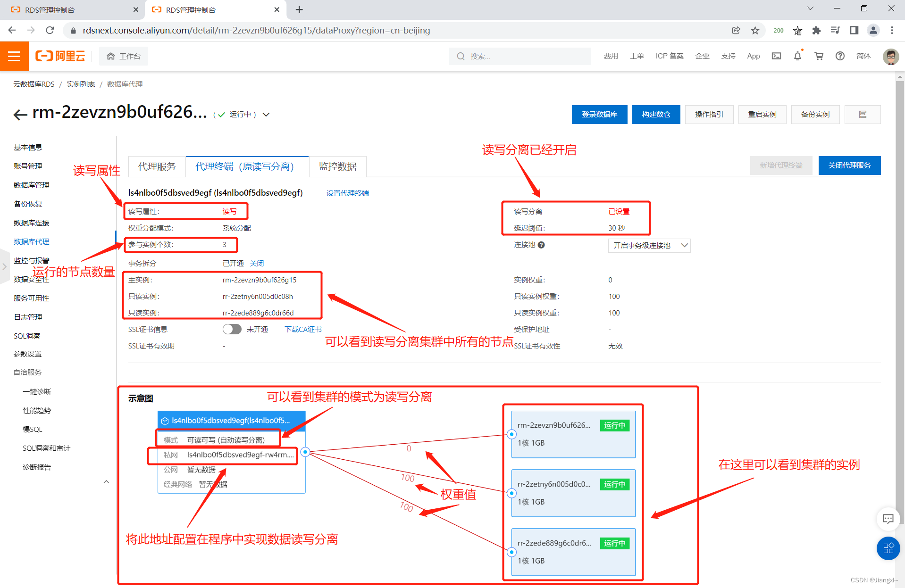Open the help question-mark icon in header
Screen dimensions: 905x588
click(840, 56)
